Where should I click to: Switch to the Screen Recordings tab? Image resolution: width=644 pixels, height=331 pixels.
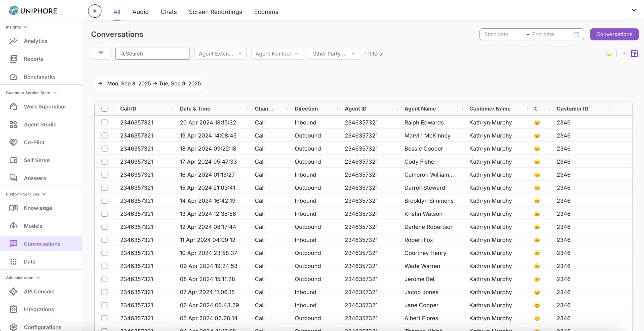pos(215,12)
